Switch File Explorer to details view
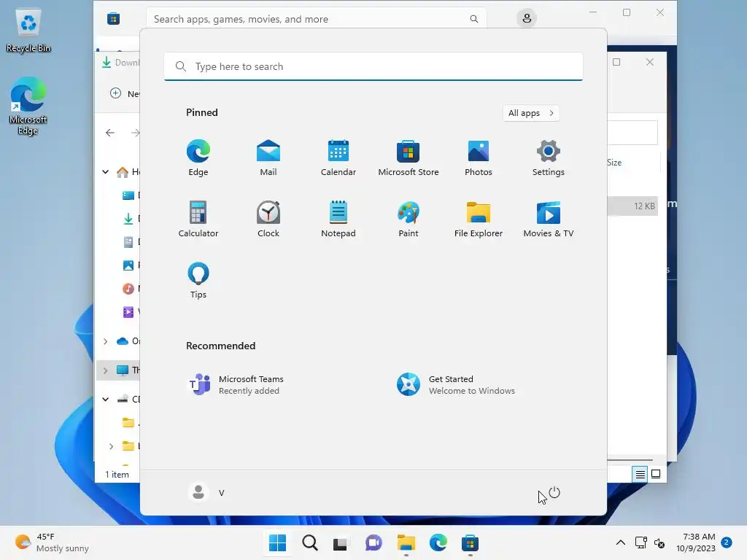 click(640, 474)
